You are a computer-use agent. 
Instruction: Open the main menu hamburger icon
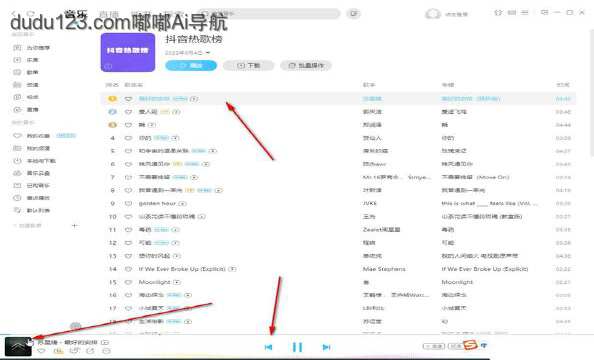[x=525, y=13]
